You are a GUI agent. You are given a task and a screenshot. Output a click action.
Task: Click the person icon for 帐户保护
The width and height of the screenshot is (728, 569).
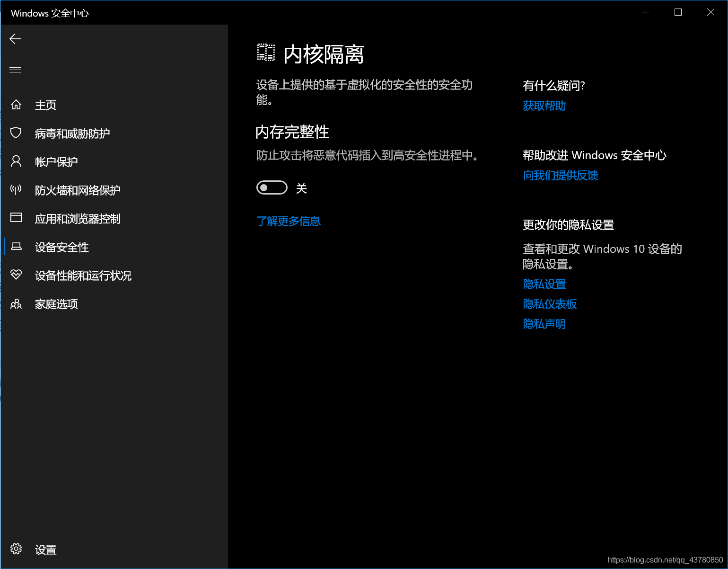16,161
